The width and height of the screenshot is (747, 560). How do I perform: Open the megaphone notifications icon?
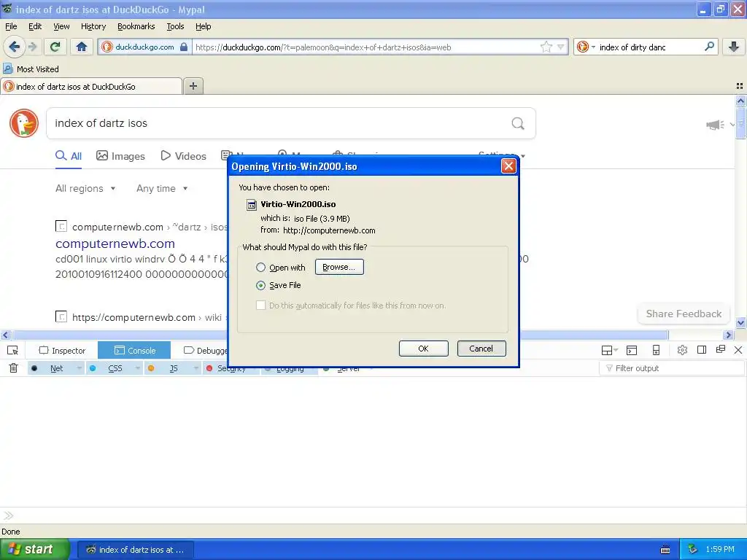tap(715, 125)
